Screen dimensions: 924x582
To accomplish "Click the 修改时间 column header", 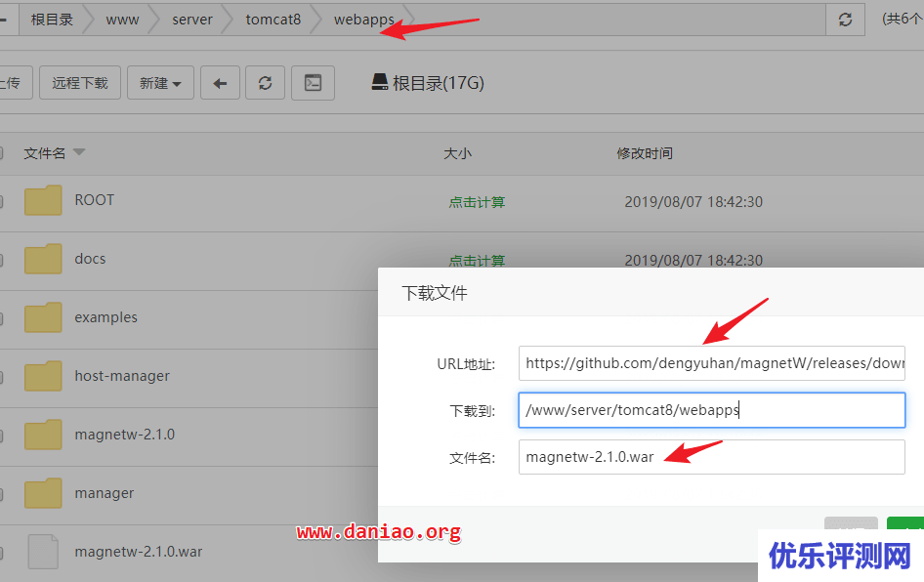I will click(x=645, y=153).
